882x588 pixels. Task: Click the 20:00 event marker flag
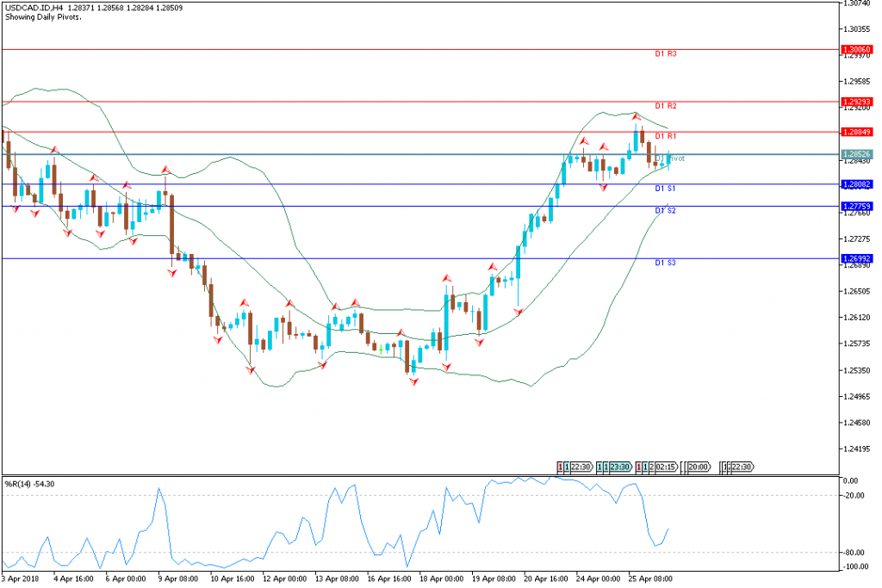click(x=699, y=467)
